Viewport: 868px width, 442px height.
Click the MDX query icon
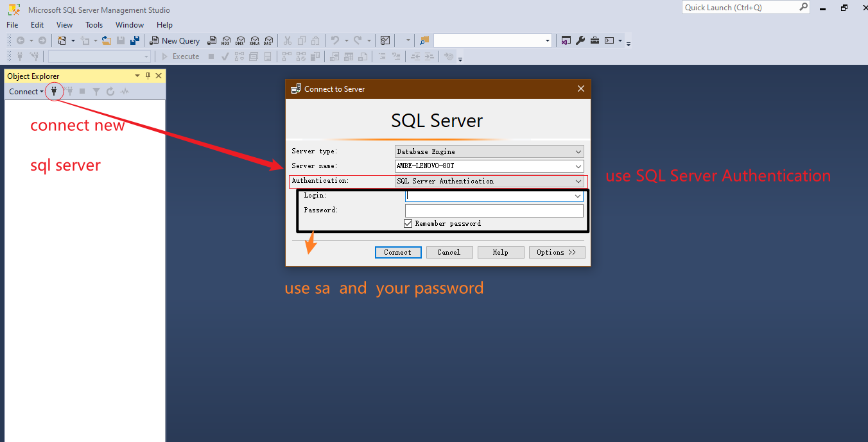click(x=226, y=40)
